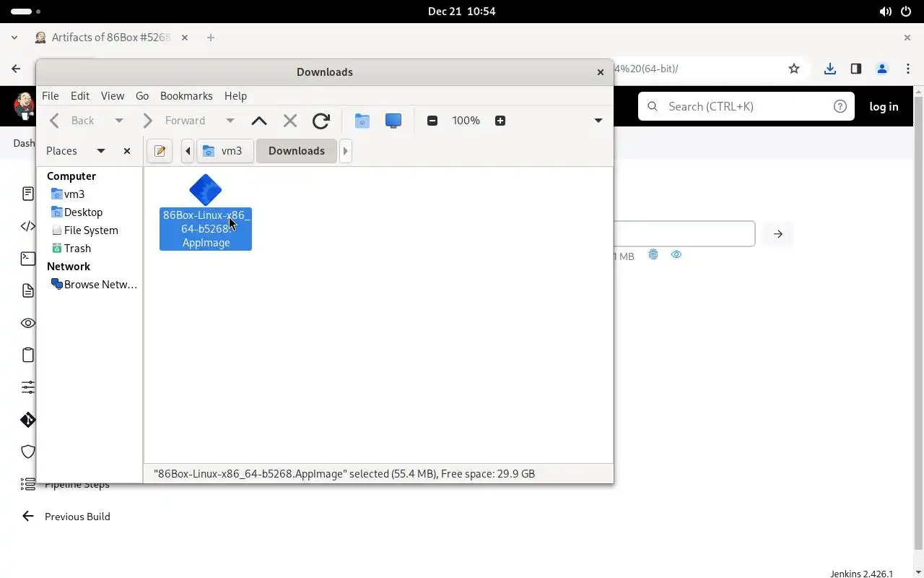Click Jenkins git sidebar icon

point(27,420)
